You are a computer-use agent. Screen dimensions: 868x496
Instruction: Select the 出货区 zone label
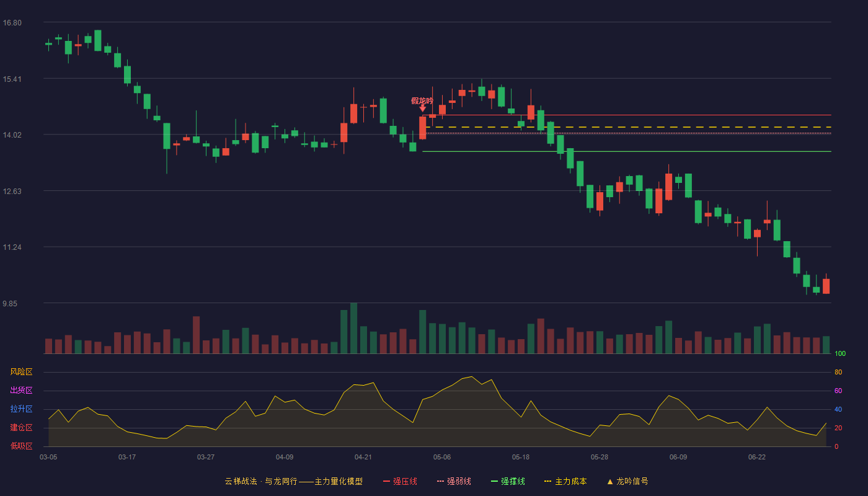pos(21,391)
